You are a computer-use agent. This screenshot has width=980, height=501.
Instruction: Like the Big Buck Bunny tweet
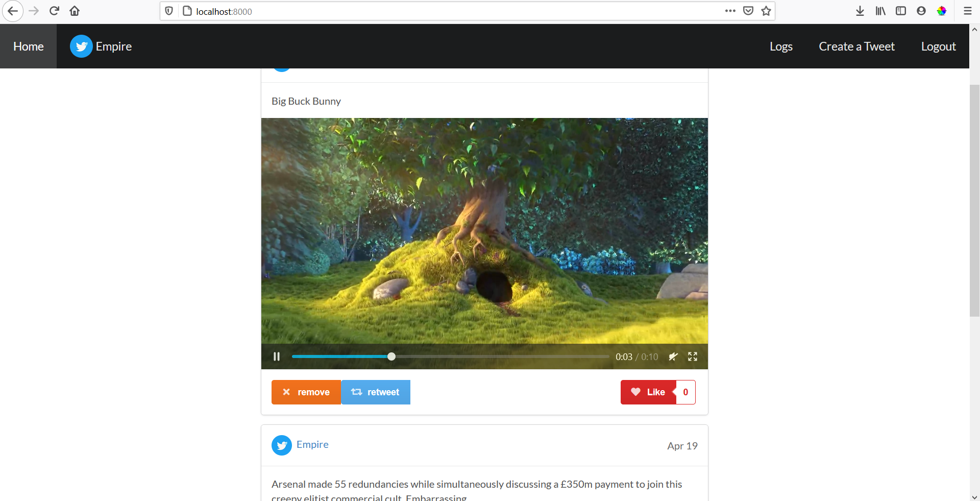tap(648, 392)
